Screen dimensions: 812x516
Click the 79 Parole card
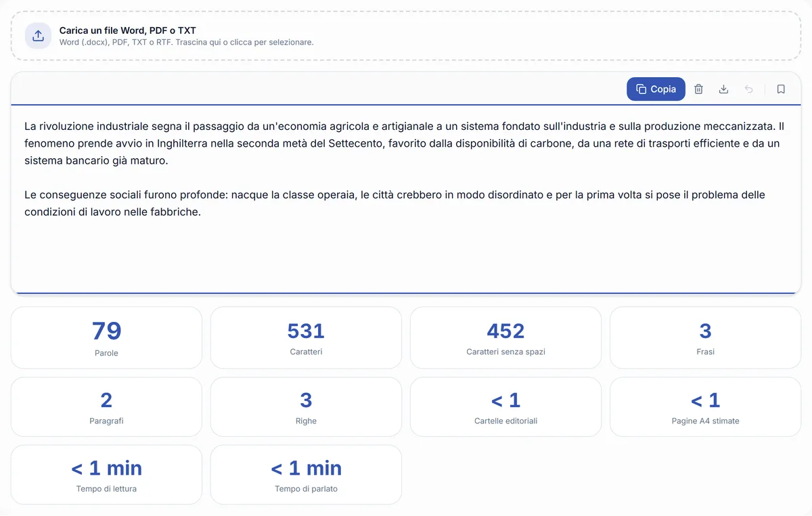click(x=106, y=337)
